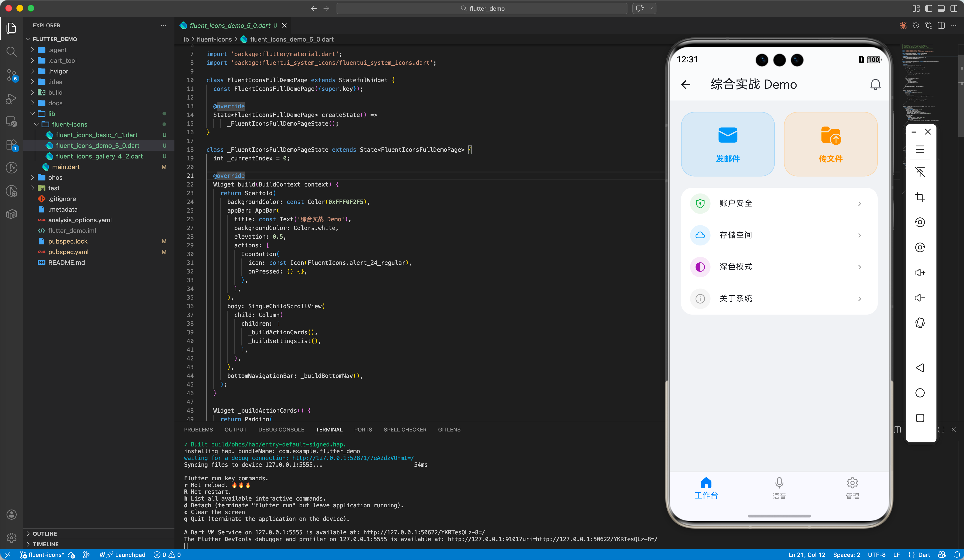This screenshot has width=964, height=560.
Task: Click the emulator back triangle button
Action: pyautogui.click(x=920, y=368)
